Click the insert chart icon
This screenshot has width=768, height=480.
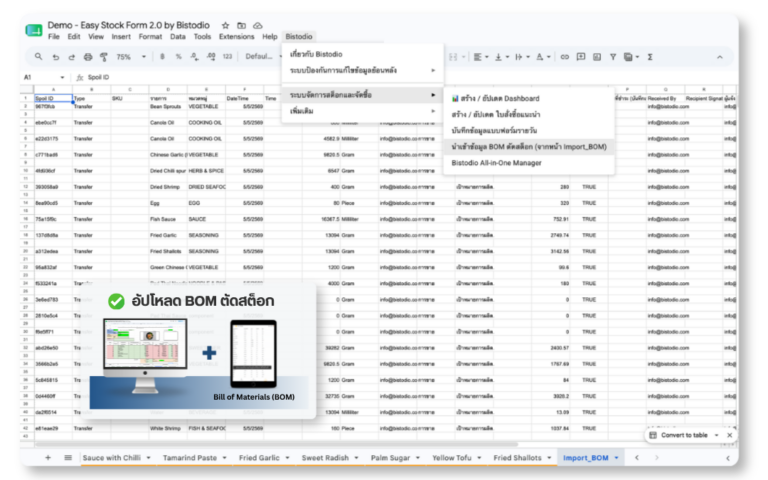(x=597, y=57)
